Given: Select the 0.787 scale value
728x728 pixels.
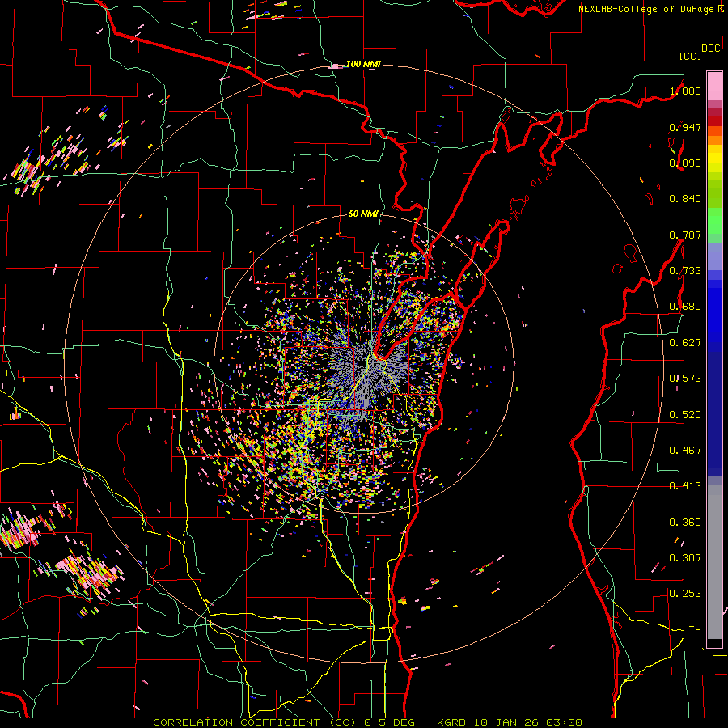Looking at the screenshot, I should pyautogui.click(x=685, y=235).
